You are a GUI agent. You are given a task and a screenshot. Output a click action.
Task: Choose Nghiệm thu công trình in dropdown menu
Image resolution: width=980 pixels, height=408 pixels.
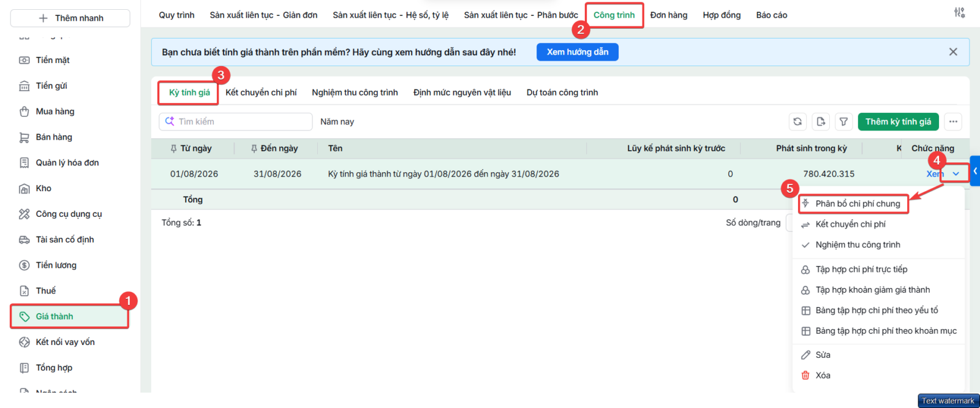tap(858, 245)
